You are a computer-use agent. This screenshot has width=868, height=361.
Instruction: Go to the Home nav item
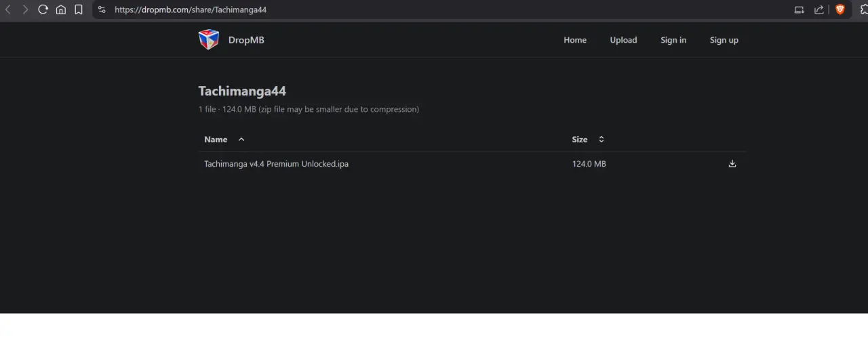[575, 40]
